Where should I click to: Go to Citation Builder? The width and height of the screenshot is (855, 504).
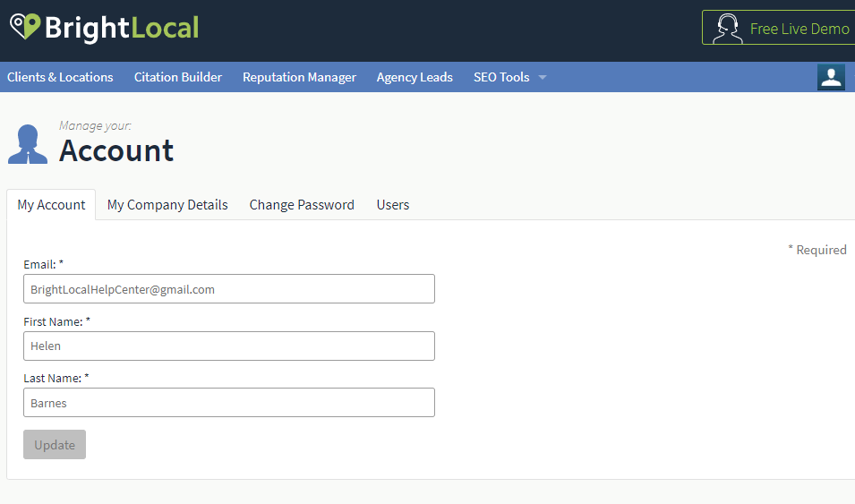178,77
